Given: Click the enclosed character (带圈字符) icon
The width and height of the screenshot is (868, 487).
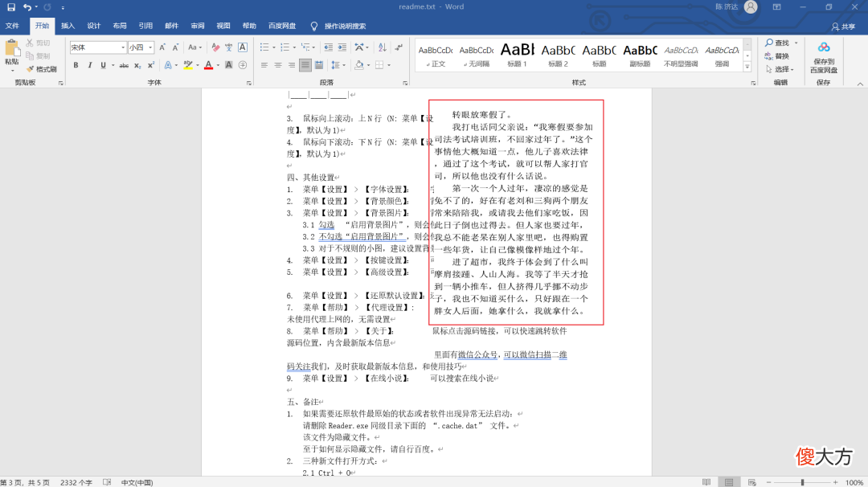Looking at the screenshot, I should tap(243, 65).
